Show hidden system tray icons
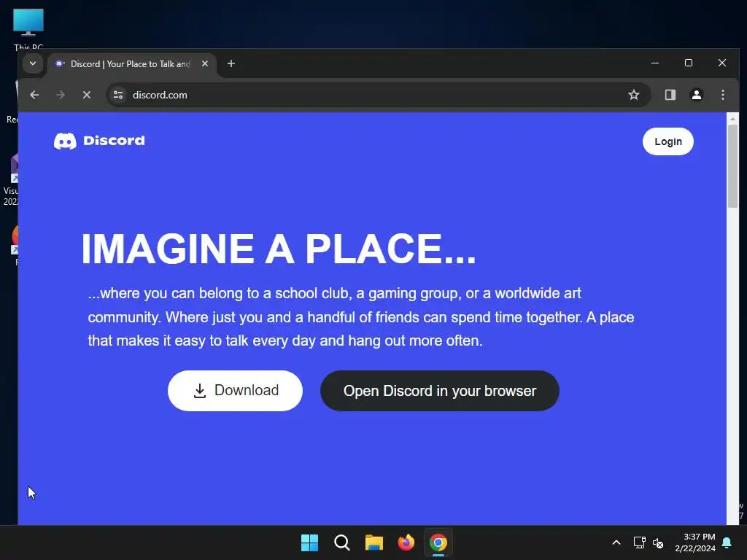 click(616, 542)
